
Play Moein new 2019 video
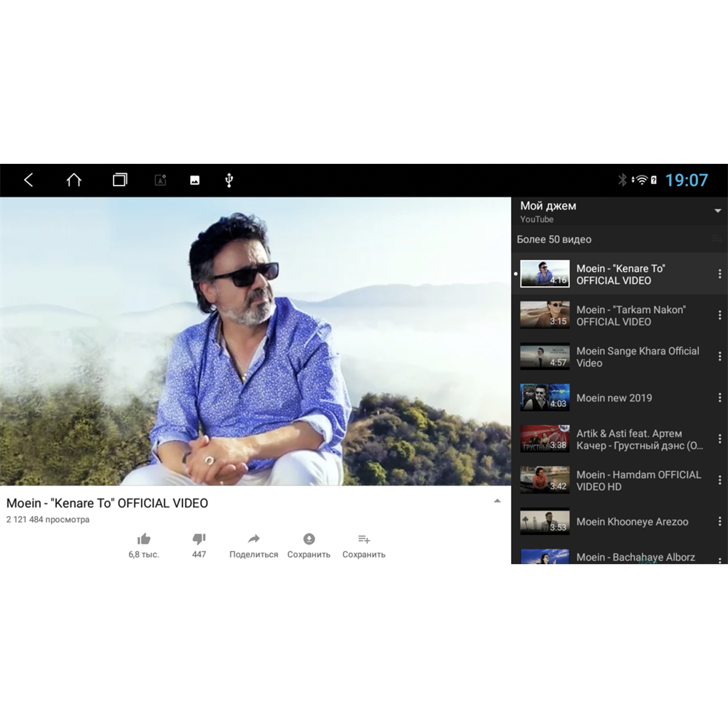pyautogui.click(x=620, y=398)
